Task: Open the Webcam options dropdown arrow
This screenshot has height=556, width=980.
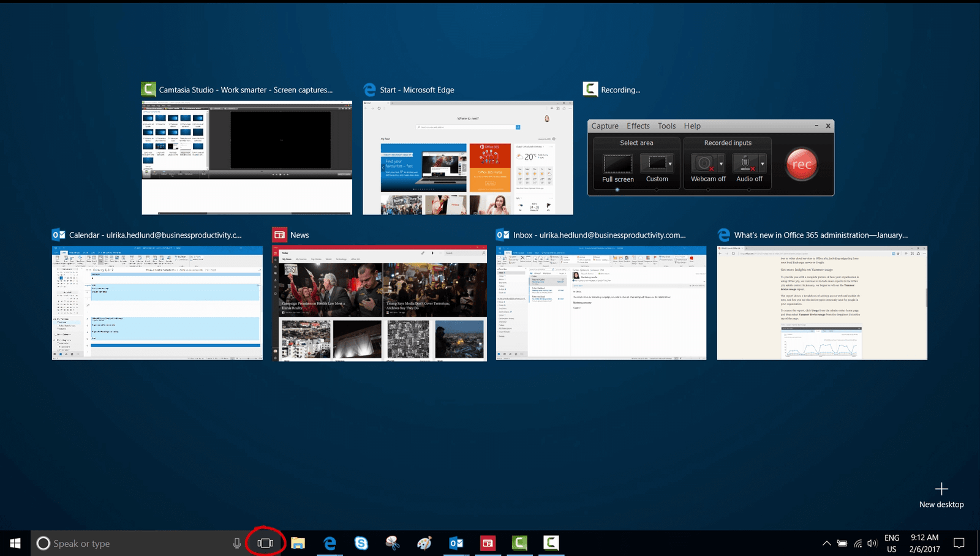Action: point(721,164)
